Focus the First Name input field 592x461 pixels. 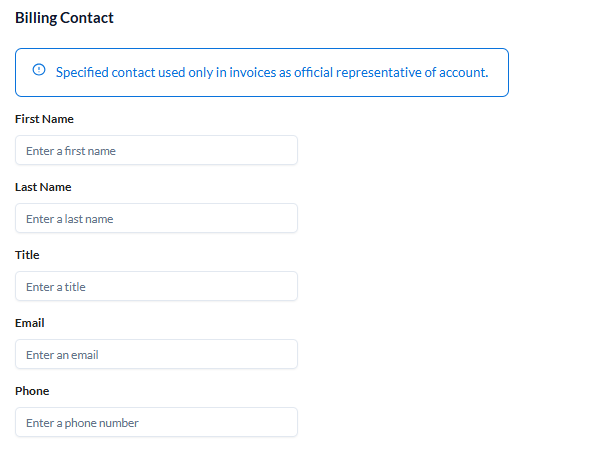click(x=156, y=150)
